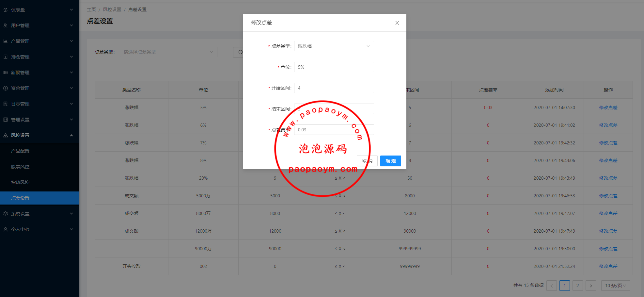Image resolution: width=644 pixels, height=297 pixels.
Task: Expand the 日志管理 menu chevron
Action: pyautogui.click(x=71, y=104)
